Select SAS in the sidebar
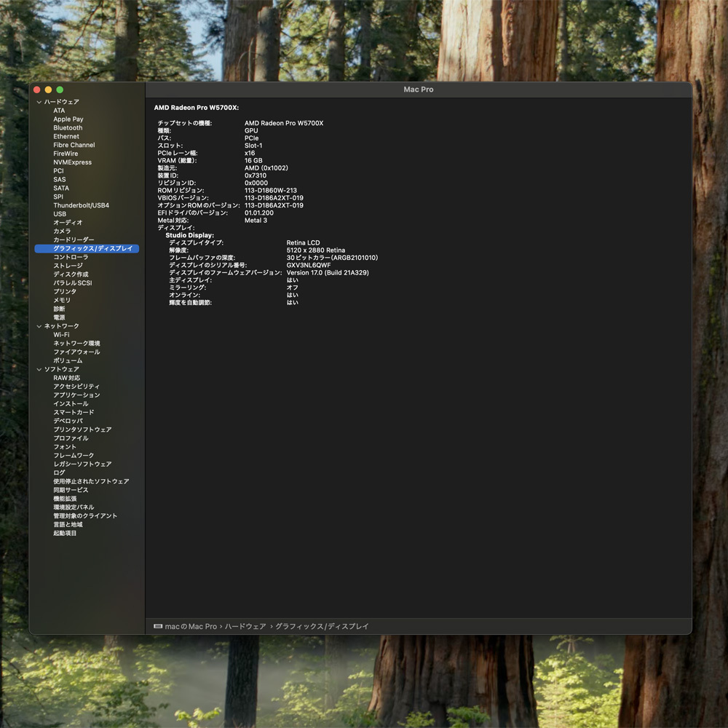The height and width of the screenshot is (728, 728). tap(60, 180)
